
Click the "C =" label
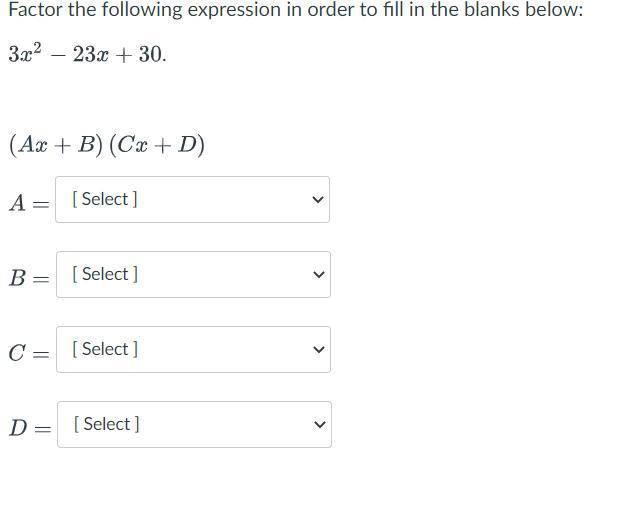tap(28, 353)
